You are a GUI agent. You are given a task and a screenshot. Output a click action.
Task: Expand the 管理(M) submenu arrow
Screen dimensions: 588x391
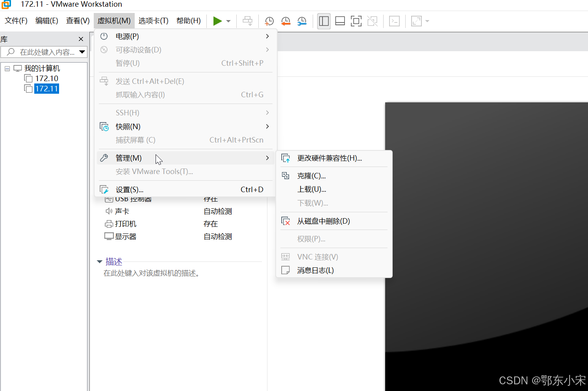[267, 158]
